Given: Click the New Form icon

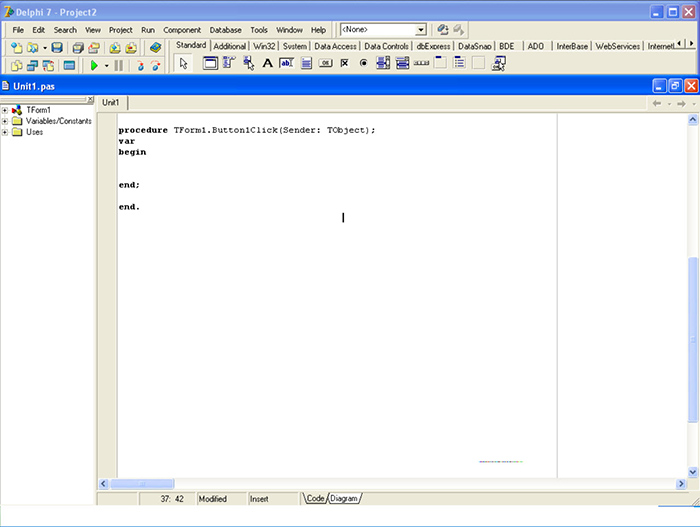Looking at the screenshot, I should pos(69,66).
